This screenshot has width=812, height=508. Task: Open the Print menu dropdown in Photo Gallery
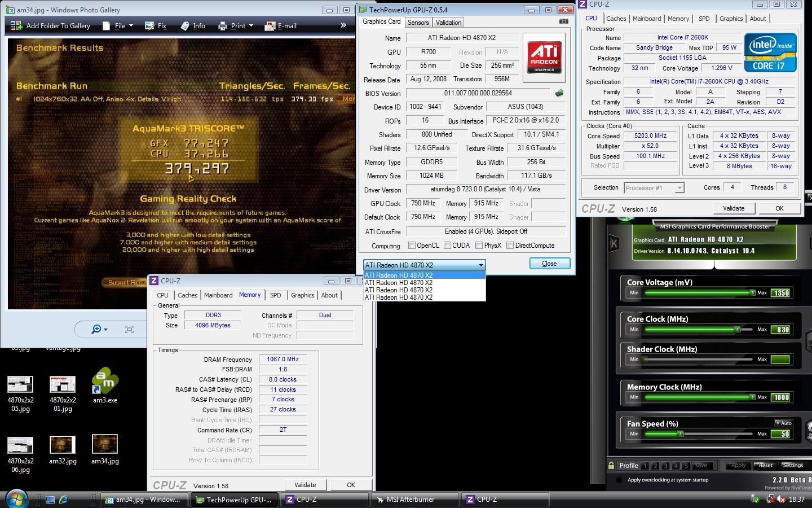click(x=236, y=25)
